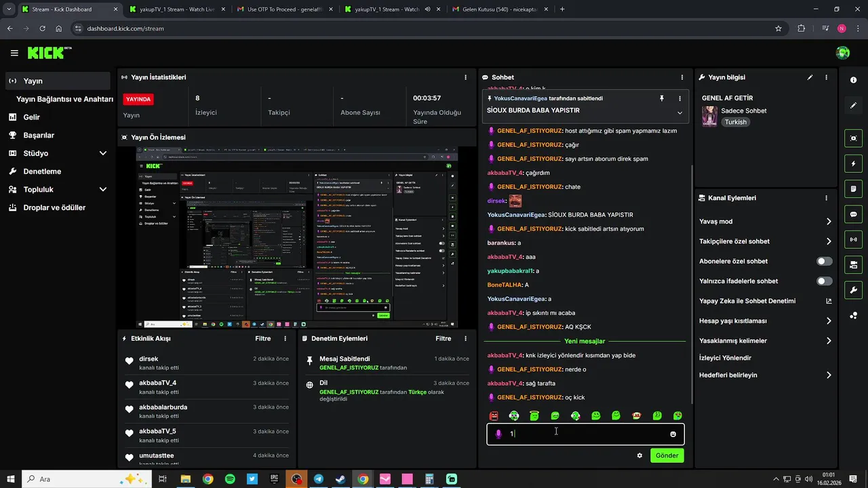The height and width of the screenshot is (488, 868).
Task: Click akbabaTV_5 in activity feed
Action: pos(157,431)
